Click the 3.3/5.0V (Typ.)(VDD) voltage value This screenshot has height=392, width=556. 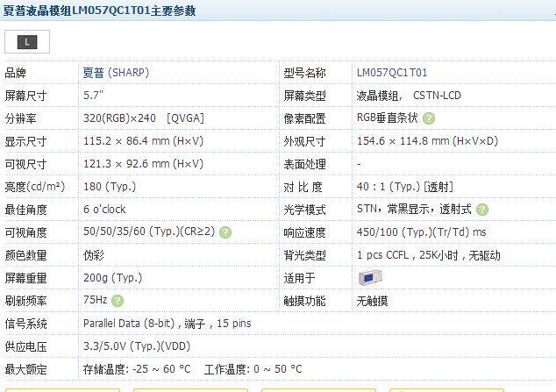(137, 346)
